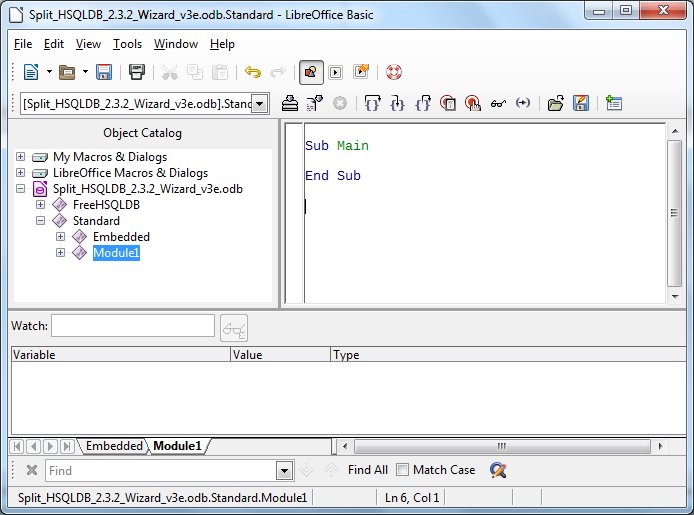Click the Insert BASIC Source file icon
The image size is (694, 515).
pyautogui.click(x=555, y=103)
